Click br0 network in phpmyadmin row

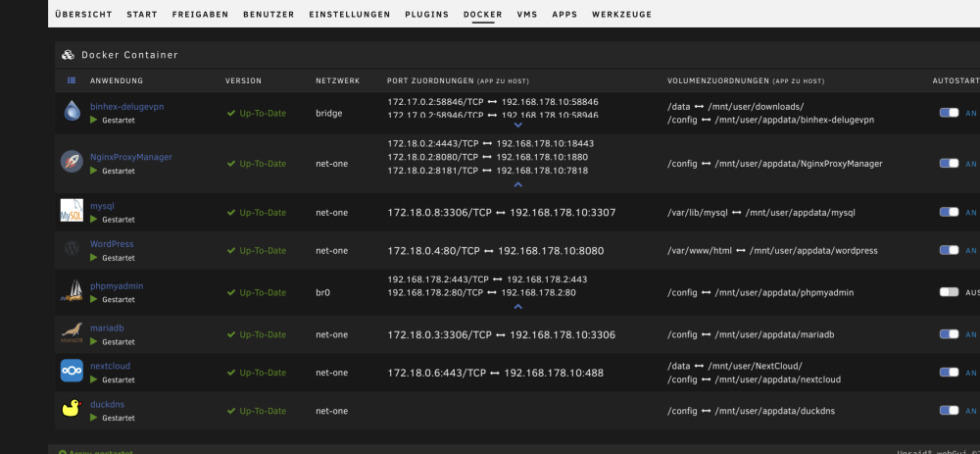tap(323, 292)
